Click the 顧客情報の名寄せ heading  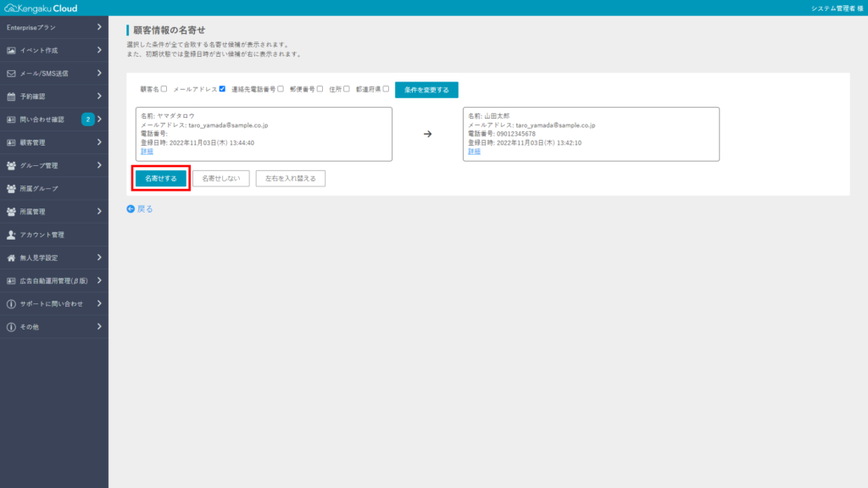[x=170, y=30]
